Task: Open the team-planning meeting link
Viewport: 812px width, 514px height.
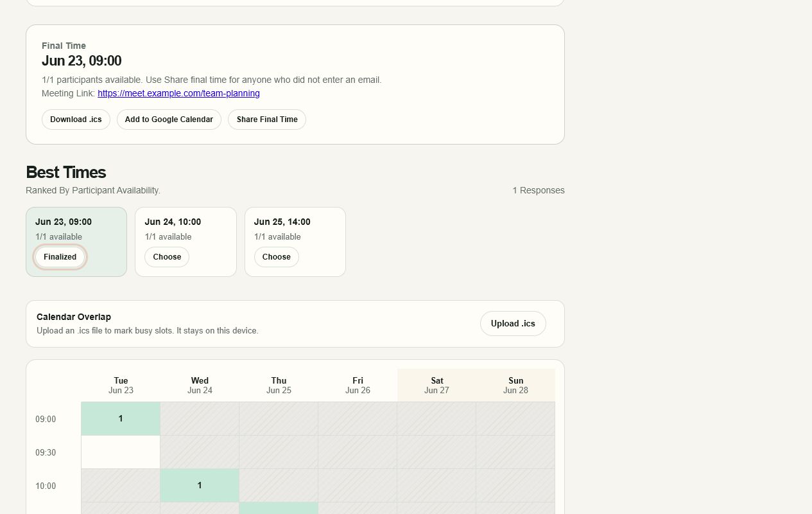Action: pyautogui.click(x=178, y=93)
